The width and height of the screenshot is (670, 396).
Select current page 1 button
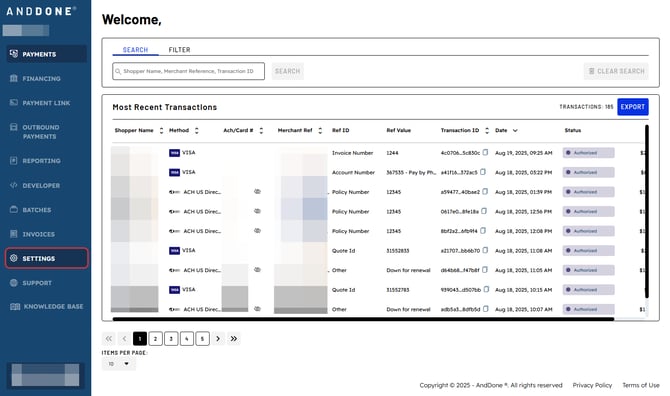click(140, 339)
